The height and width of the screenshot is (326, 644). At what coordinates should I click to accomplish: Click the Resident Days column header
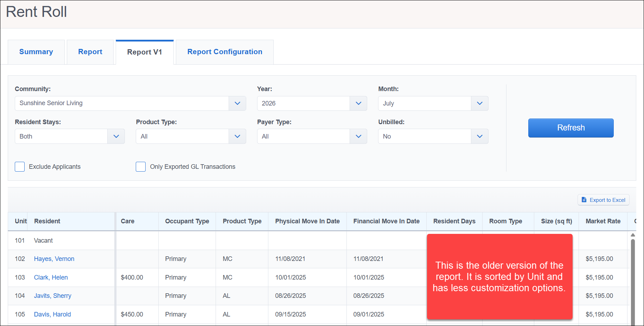454,221
